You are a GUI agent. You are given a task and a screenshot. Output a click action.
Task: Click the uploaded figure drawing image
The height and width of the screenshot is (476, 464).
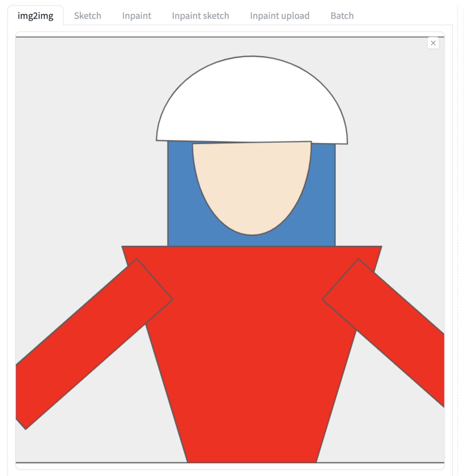coord(230,250)
